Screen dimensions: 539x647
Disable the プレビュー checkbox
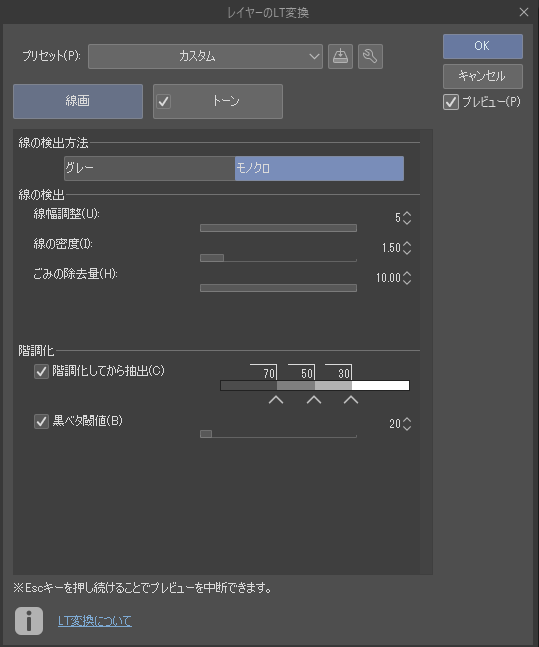pos(451,102)
